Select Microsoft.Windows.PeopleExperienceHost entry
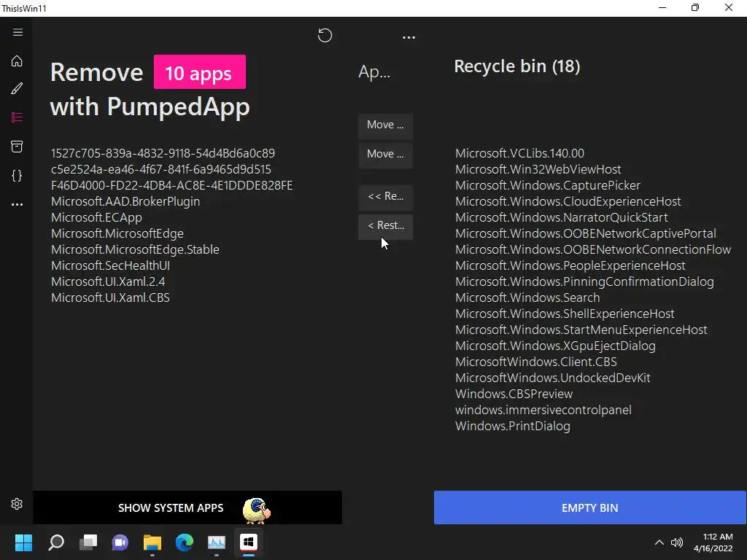747x560 pixels. tap(570, 265)
